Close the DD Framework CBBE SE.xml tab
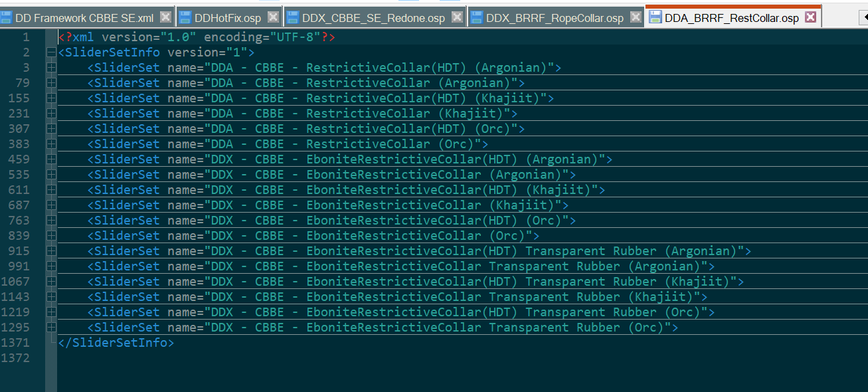This screenshot has width=868, height=392. point(166,17)
